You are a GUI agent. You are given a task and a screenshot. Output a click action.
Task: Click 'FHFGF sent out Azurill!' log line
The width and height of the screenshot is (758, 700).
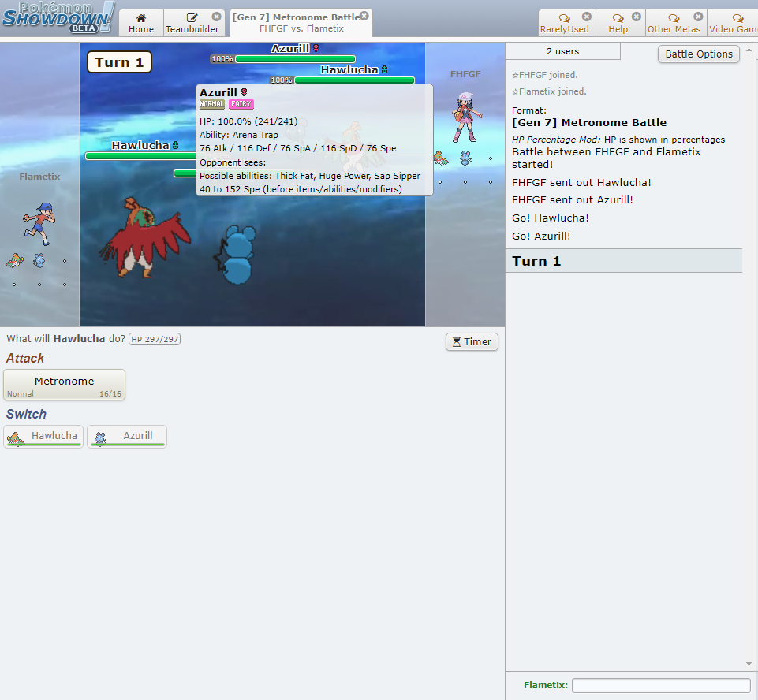573,200
